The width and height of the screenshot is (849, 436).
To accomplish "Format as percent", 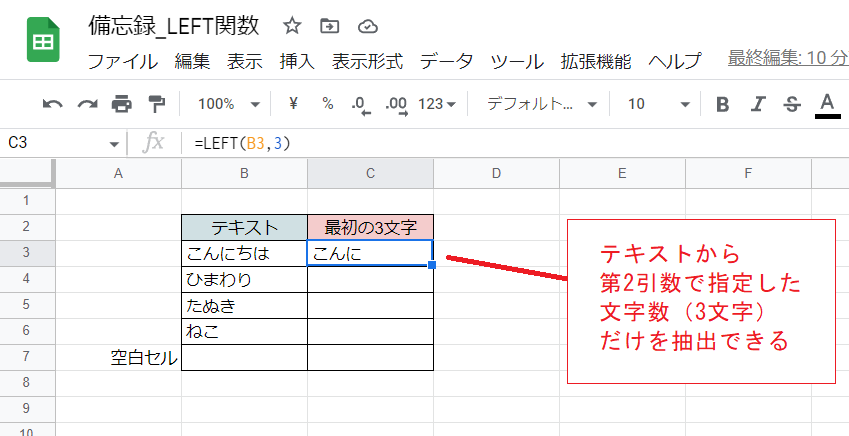I will tap(328, 103).
